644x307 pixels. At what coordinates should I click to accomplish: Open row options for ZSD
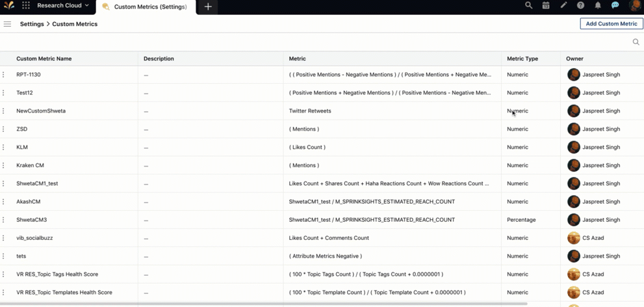tap(4, 129)
